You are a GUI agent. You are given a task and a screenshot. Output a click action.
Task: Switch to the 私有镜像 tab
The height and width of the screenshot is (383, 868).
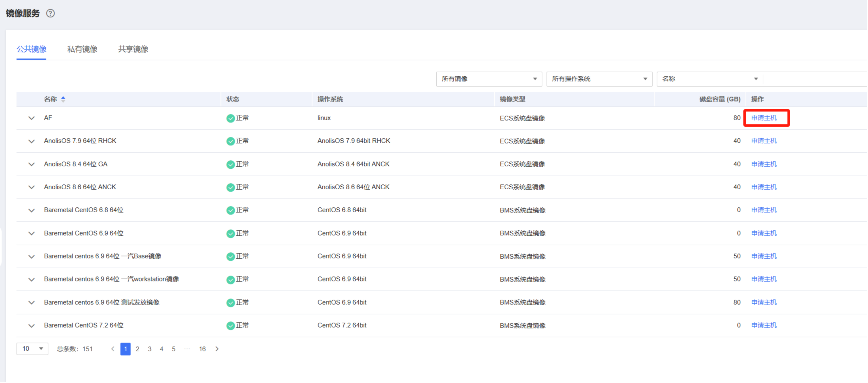(82, 49)
